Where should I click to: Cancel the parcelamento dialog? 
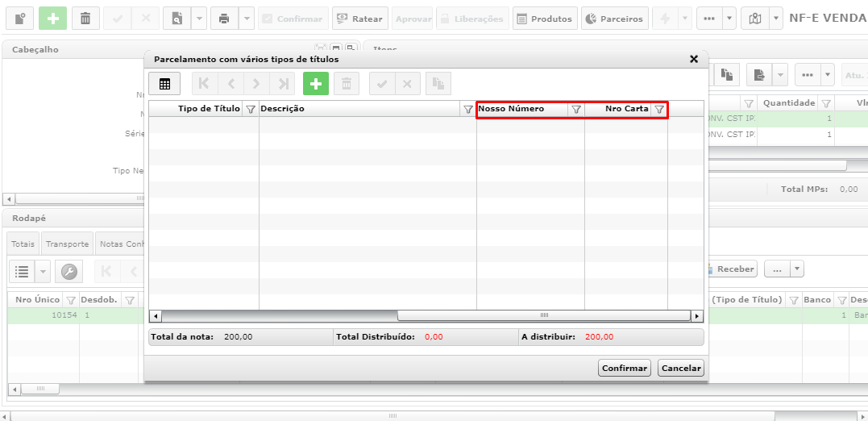point(681,369)
